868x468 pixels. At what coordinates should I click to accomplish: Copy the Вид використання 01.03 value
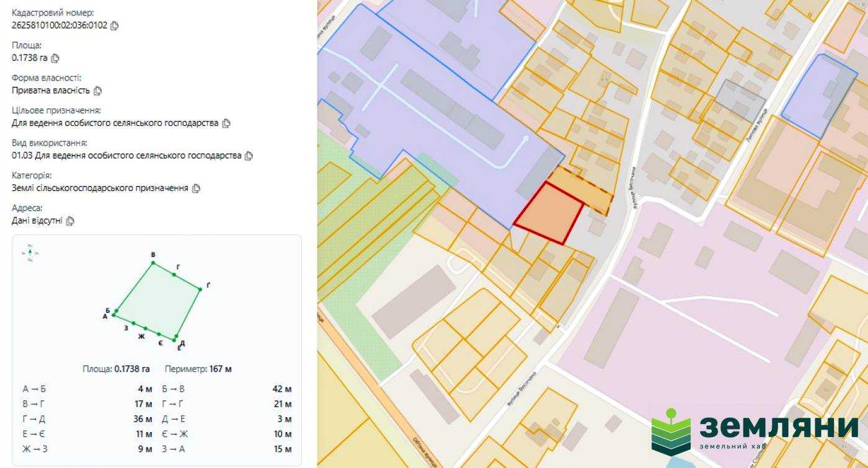click(x=249, y=156)
